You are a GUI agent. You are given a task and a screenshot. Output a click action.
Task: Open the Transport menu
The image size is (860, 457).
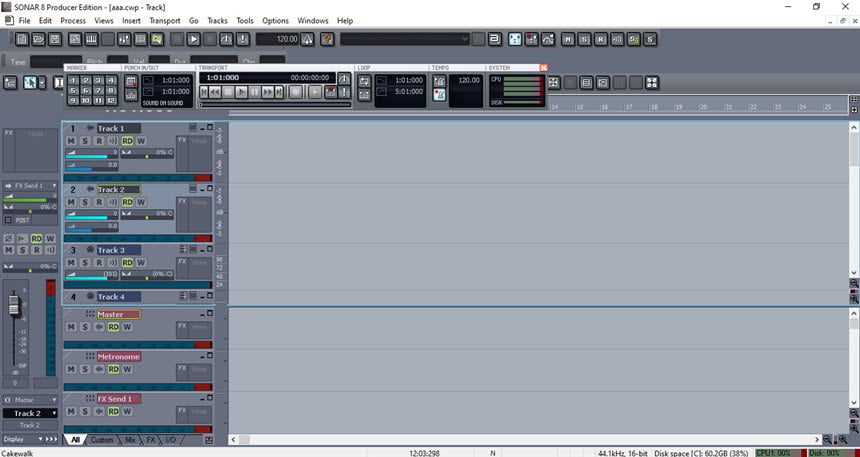(165, 21)
